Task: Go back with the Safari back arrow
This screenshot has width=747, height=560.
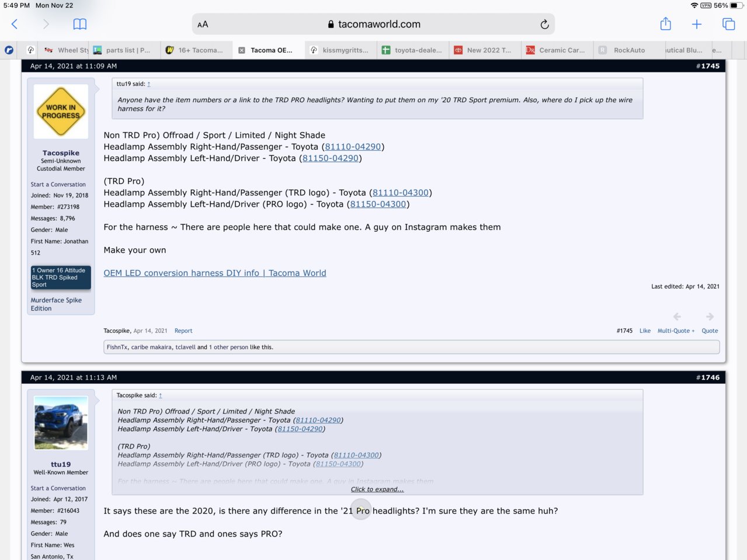Action: [15, 24]
